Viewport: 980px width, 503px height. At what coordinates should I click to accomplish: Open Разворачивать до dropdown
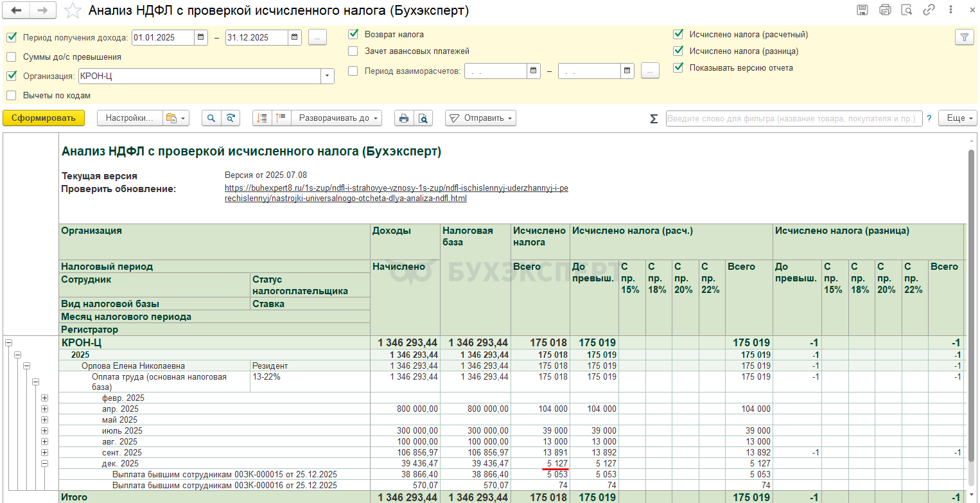click(x=337, y=118)
